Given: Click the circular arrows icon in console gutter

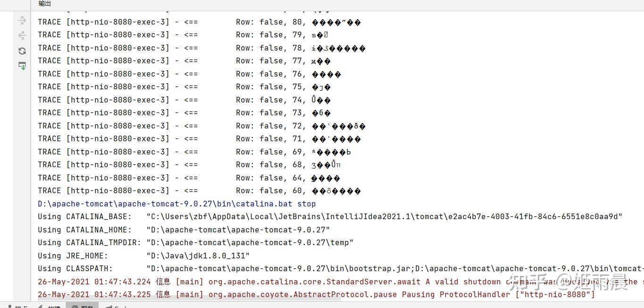Looking at the screenshot, I should coord(22,51).
